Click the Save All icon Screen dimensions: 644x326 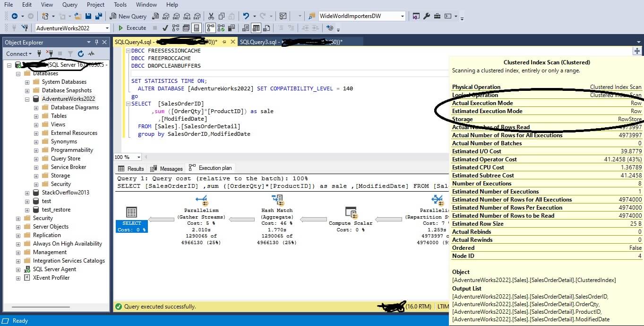99,16
